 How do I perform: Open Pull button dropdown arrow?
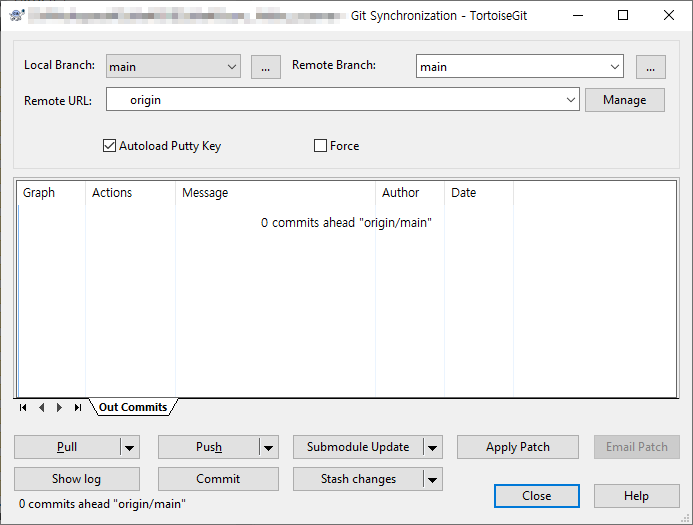click(x=129, y=447)
